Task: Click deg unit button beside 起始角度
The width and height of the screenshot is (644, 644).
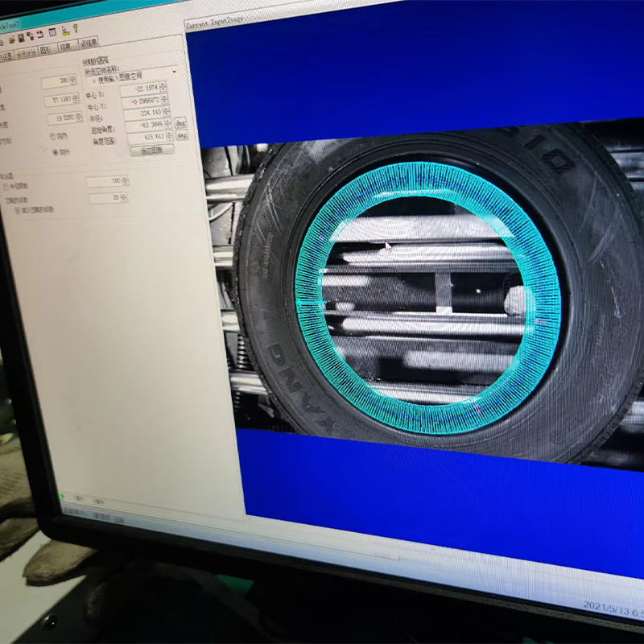Action: (180, 124)
